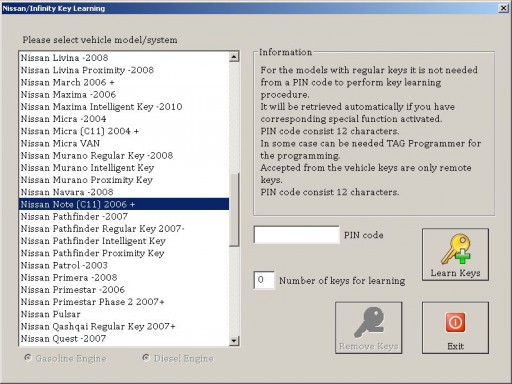Select Nissan Pathfinder -2007
Screen dimensions: 512x384
pyautogui.click(x=124, y=216)
